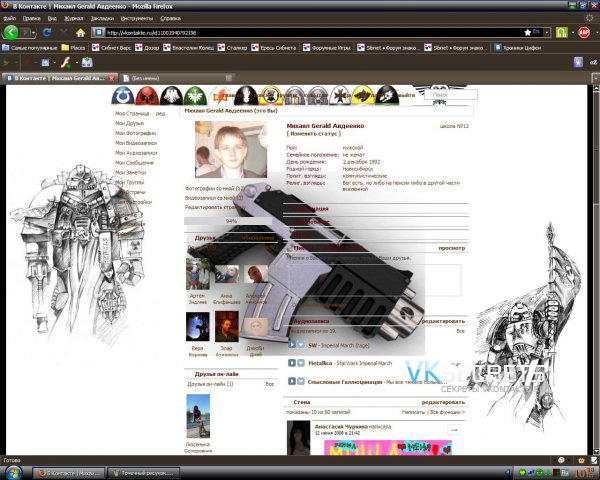The height and width of the screenshot is (480, 600).
Task: Open the Adblock Plus ABP icon
Action: coord(584,33)
